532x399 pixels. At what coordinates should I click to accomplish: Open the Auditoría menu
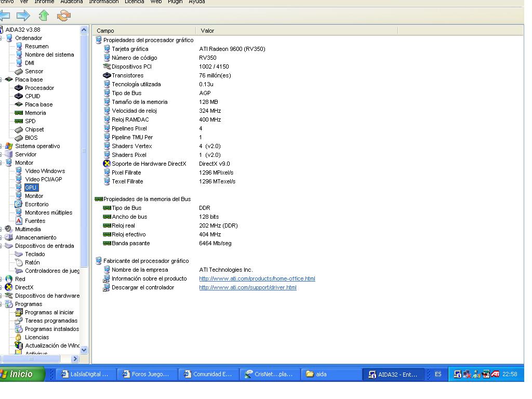click(72, 2)
